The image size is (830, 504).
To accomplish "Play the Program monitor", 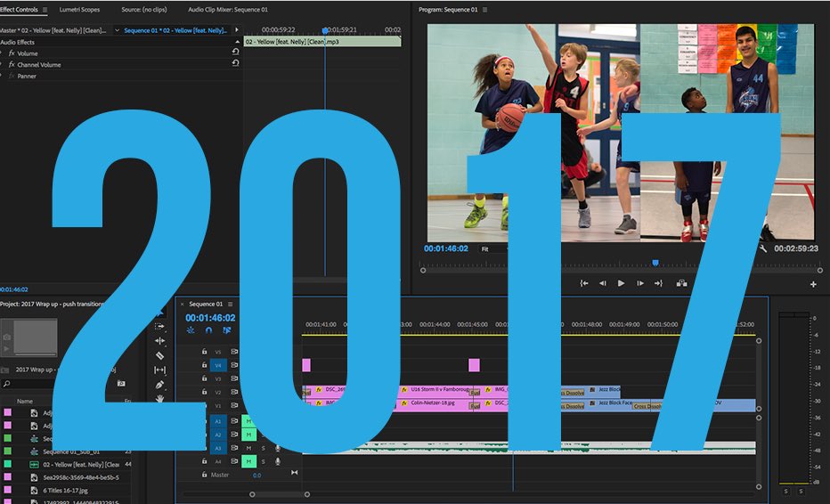I will click(621, 284).
